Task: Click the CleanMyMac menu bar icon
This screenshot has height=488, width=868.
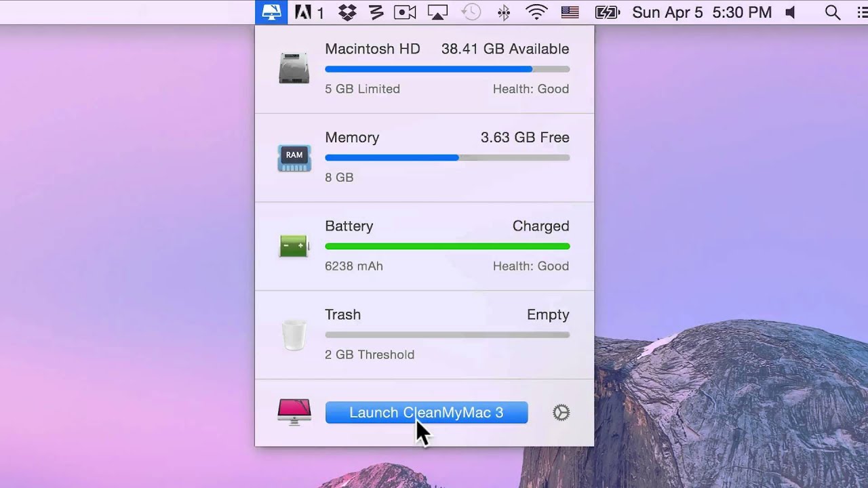Action: (271, 12)
